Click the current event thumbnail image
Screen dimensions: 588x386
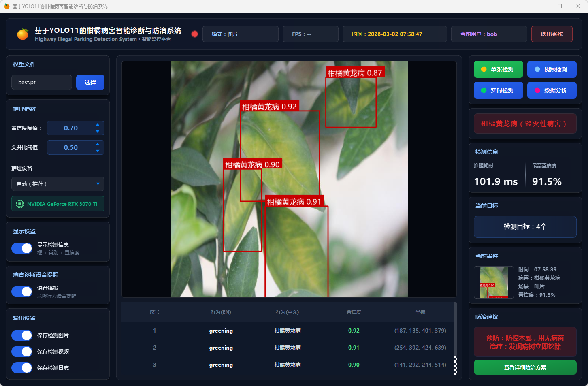[x=494, y=282]
